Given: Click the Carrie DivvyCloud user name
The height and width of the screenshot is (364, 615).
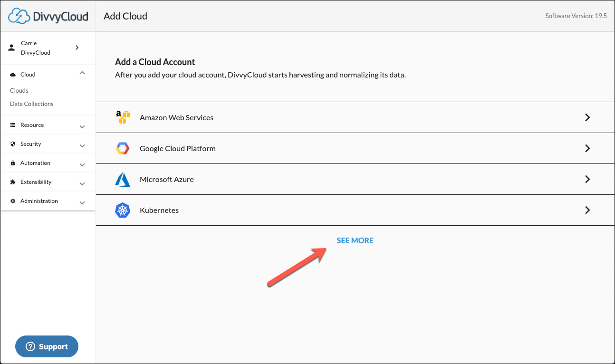Looking at the screenshot, I should (36, 48).
